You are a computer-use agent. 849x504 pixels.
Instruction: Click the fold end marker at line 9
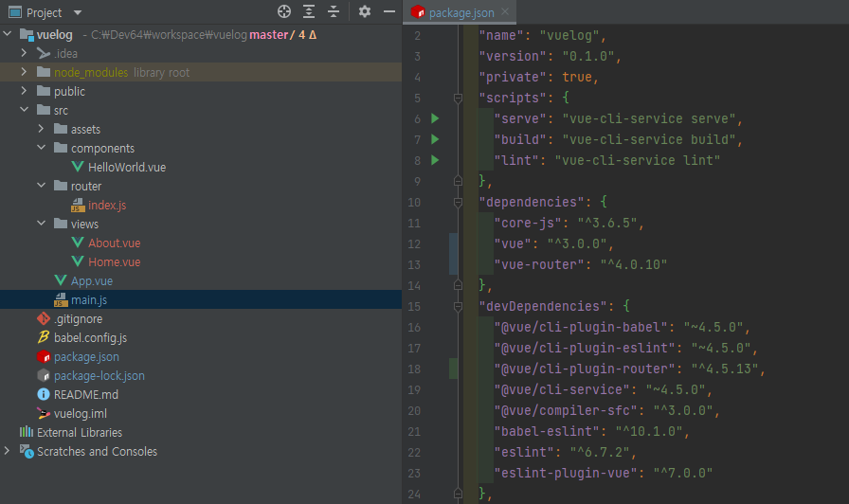click(x=458, y=181)
